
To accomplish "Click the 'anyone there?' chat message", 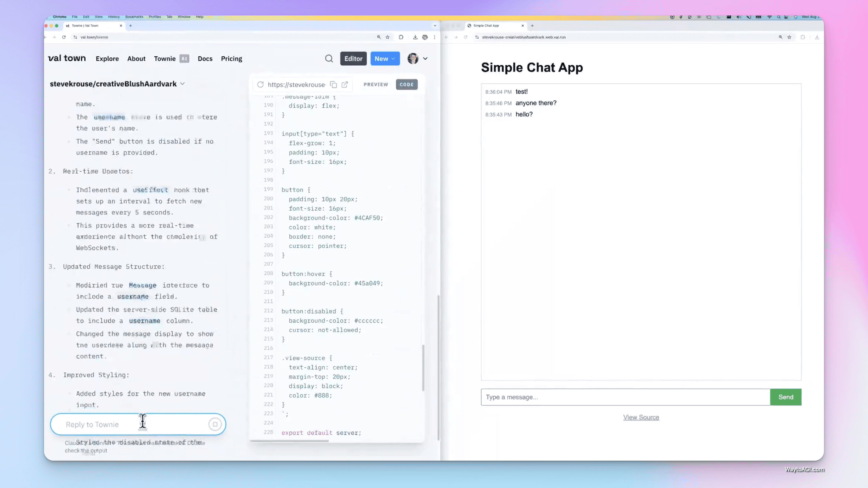I will [536, 103].
